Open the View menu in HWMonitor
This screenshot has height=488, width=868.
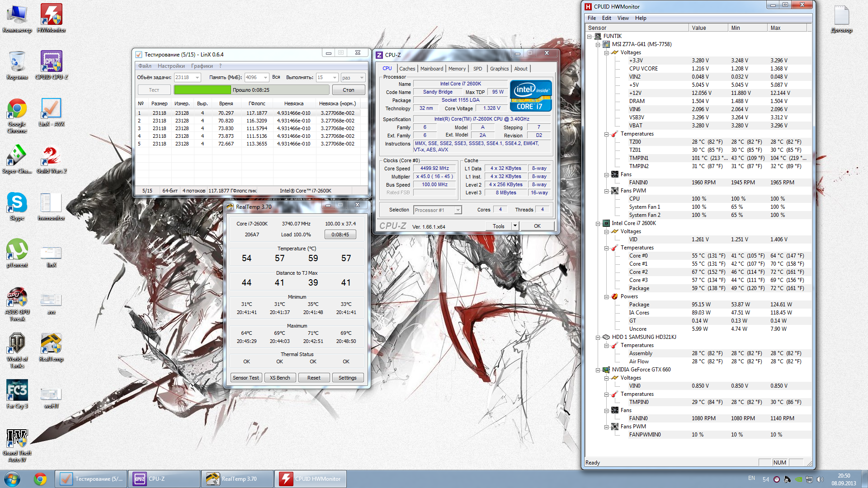[623, 18]
